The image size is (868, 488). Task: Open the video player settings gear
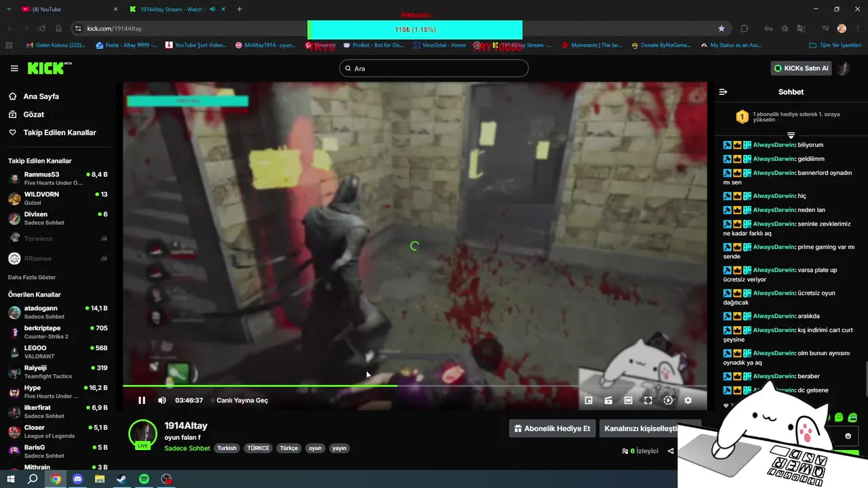click(x=688, y=401)
